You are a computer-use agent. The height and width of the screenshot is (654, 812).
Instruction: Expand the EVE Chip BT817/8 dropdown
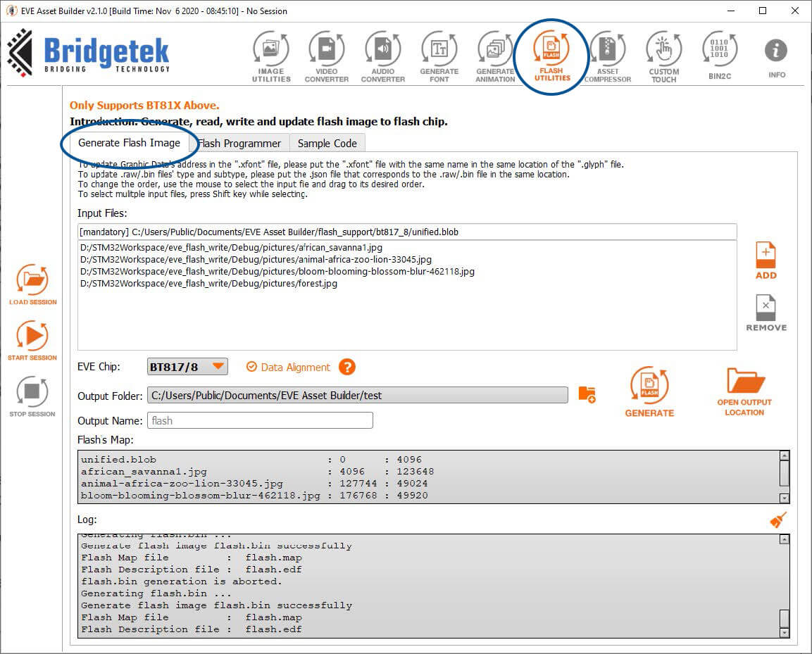point(187,367)
